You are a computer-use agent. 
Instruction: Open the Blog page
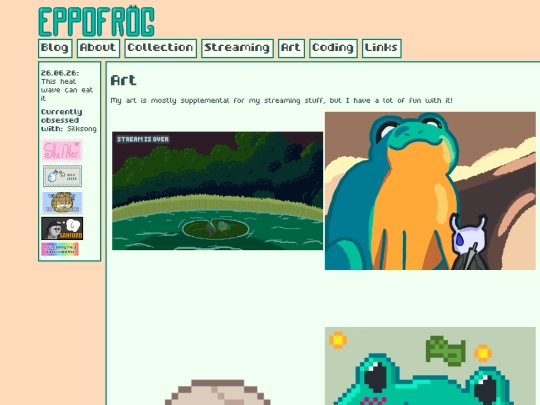(x=55, y=48)
